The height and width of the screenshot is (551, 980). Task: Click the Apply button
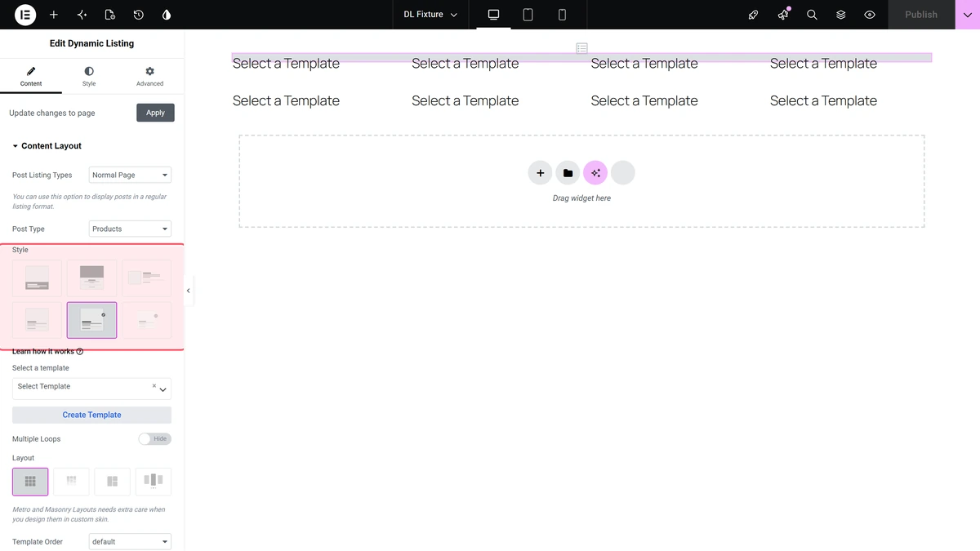pos(155,113)
